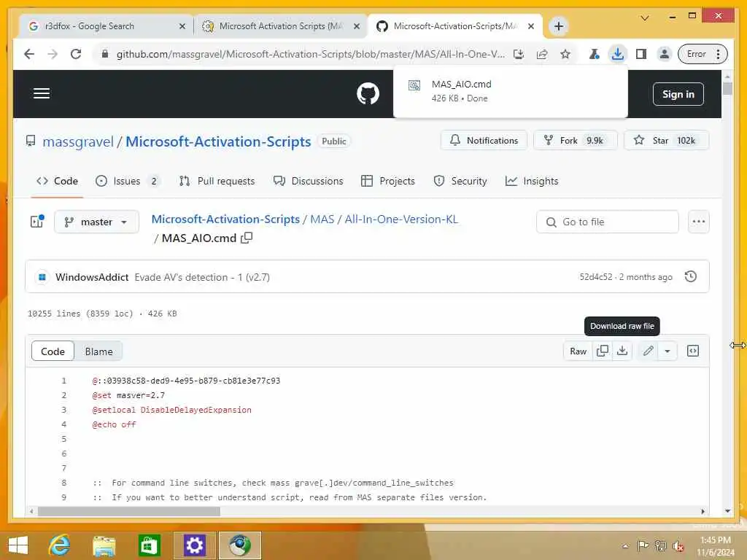
Task: Select the Code view toggle
Action: coord(53,351)
